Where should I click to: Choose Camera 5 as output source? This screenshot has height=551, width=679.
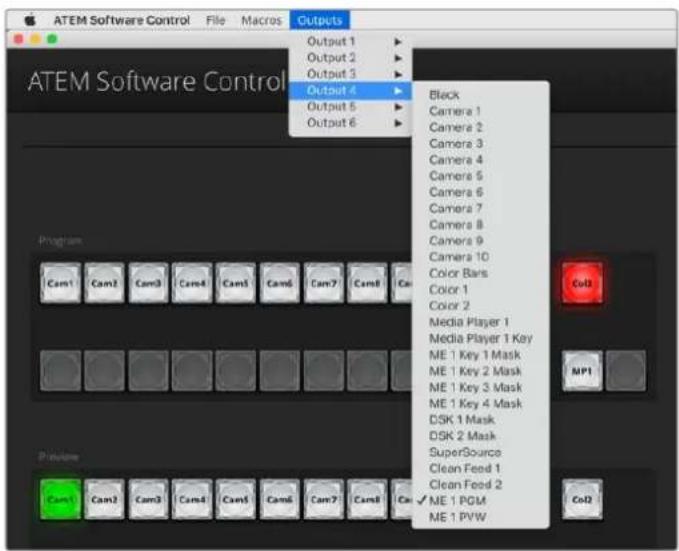(481, 176)
